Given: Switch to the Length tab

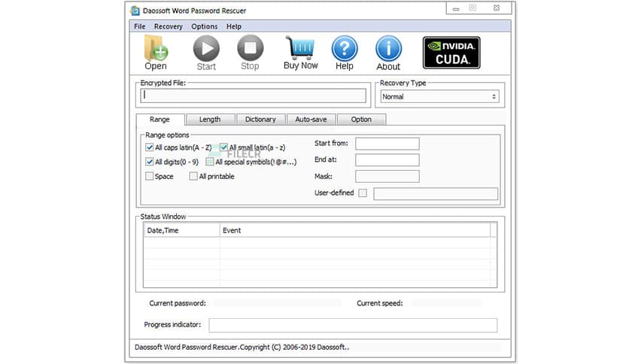Looking at the screenshot, I should (210, 120).
